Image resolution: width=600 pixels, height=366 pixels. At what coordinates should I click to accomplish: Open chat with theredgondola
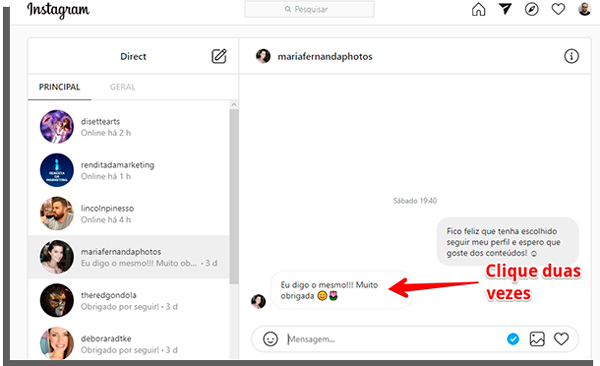click(129, 301)
